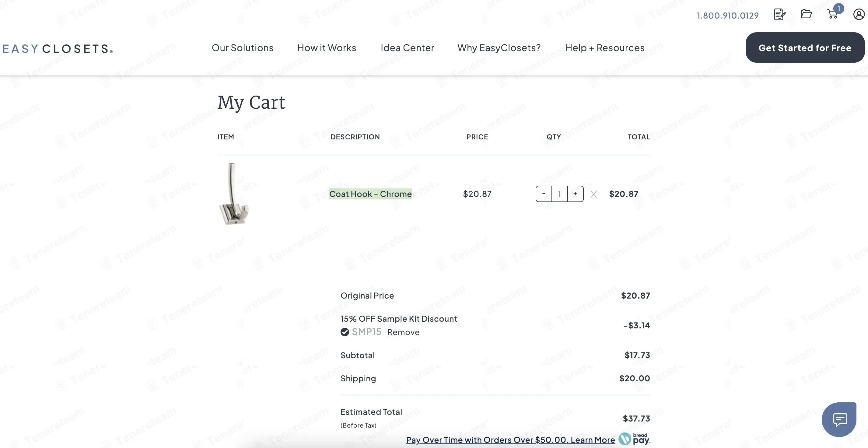Viewport: 868px width, 448px height.
Task: Expand Help + Resources menu
Action: [x=605, y=48]
